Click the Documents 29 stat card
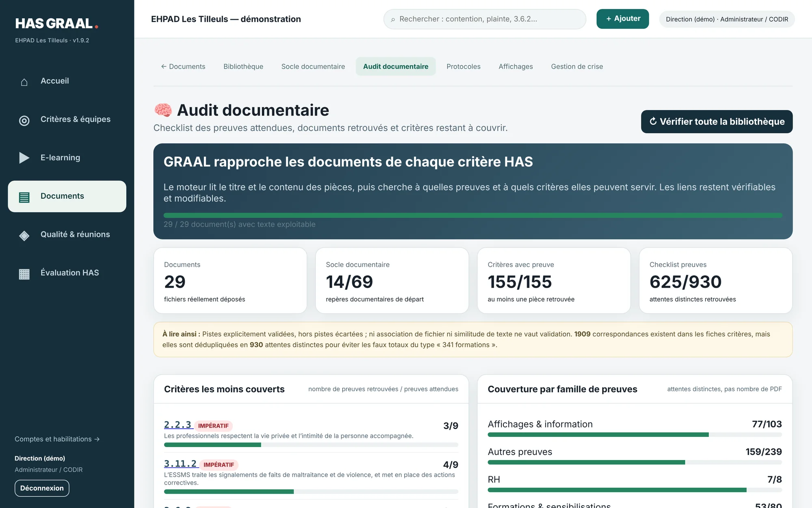The height and width of the screenshot is (508, 812). pyautogui.click(x=230, y=280)
